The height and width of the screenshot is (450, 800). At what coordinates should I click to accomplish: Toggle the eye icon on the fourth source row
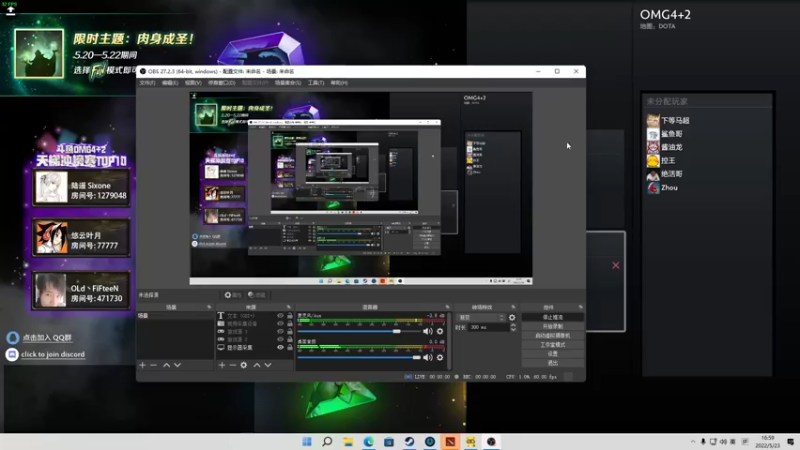point(280,339)
